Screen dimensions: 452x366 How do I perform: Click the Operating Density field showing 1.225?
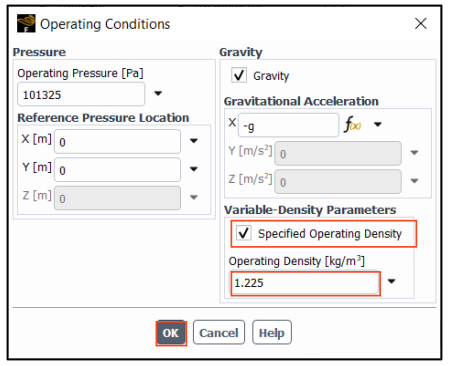point(305,283)
